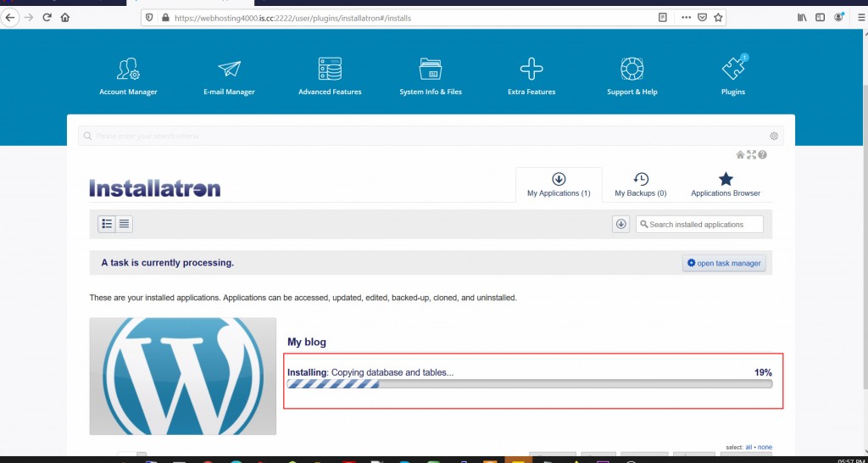Click the Installatron logo
The width and height of the screenshot is (868, 463).
pos(155,187)
